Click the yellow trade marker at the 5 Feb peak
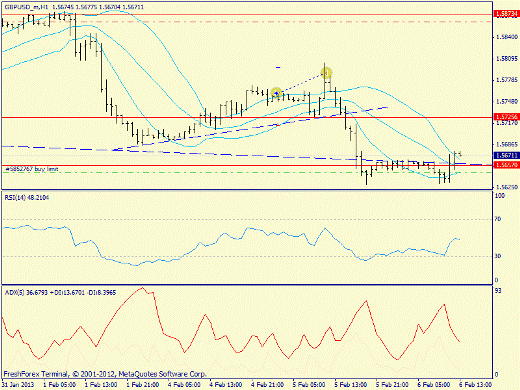Viewport: 520px width, 390px height. [326, 72]
